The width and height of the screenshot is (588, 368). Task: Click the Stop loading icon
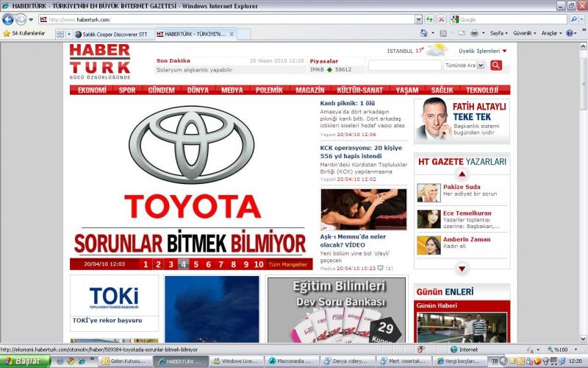click(x=441, y=19)
